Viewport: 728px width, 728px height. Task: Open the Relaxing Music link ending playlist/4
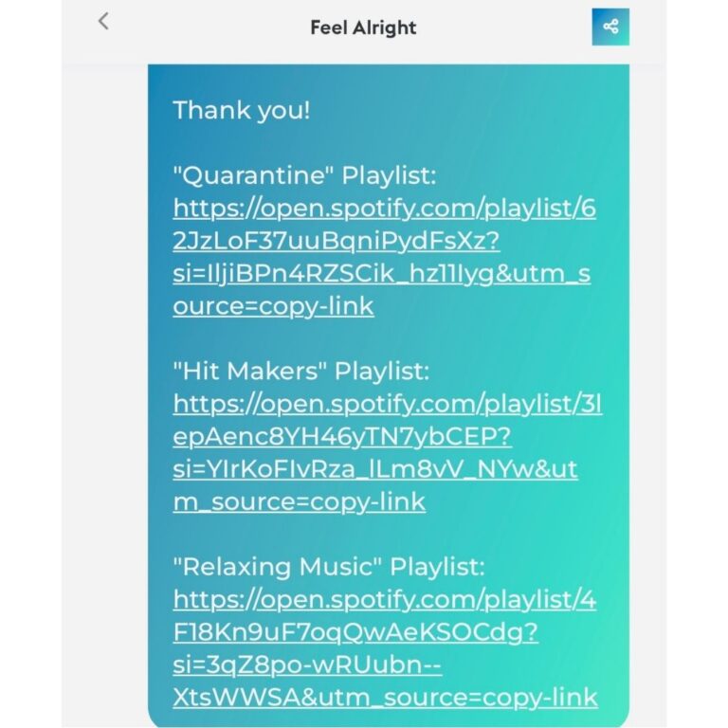tap(385, 599)
